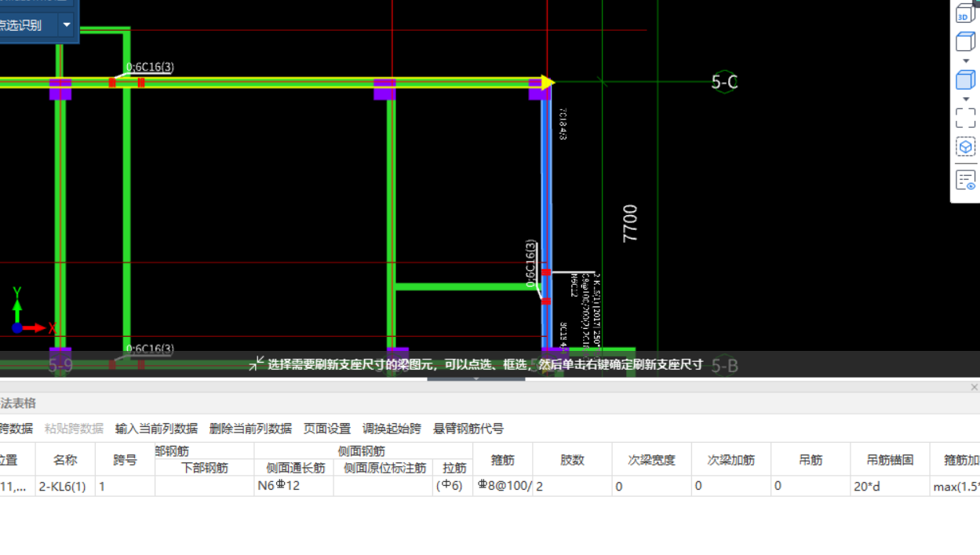Open the dropdown arrow below wireframe cube
The width and height of the screenshot is (980, 555).
[x=966, y=60]
